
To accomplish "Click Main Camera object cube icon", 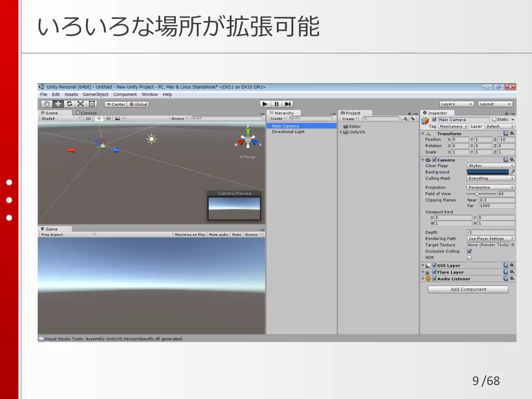I will point(425,121).
